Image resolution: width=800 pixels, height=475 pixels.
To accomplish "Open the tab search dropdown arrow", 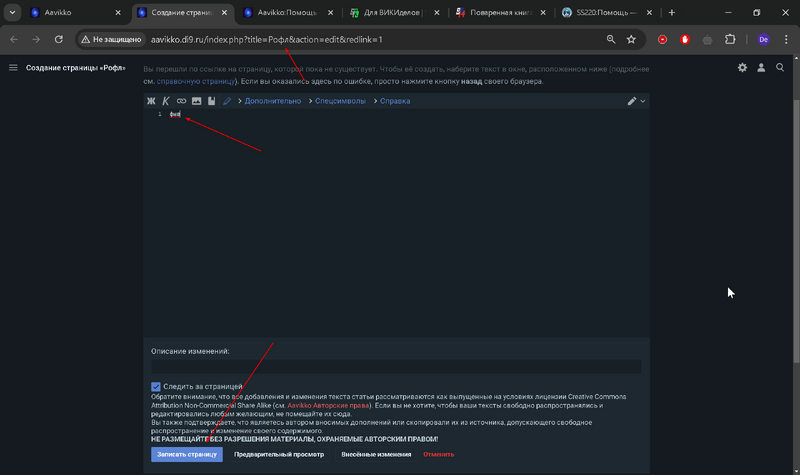I will pos(12,12).
